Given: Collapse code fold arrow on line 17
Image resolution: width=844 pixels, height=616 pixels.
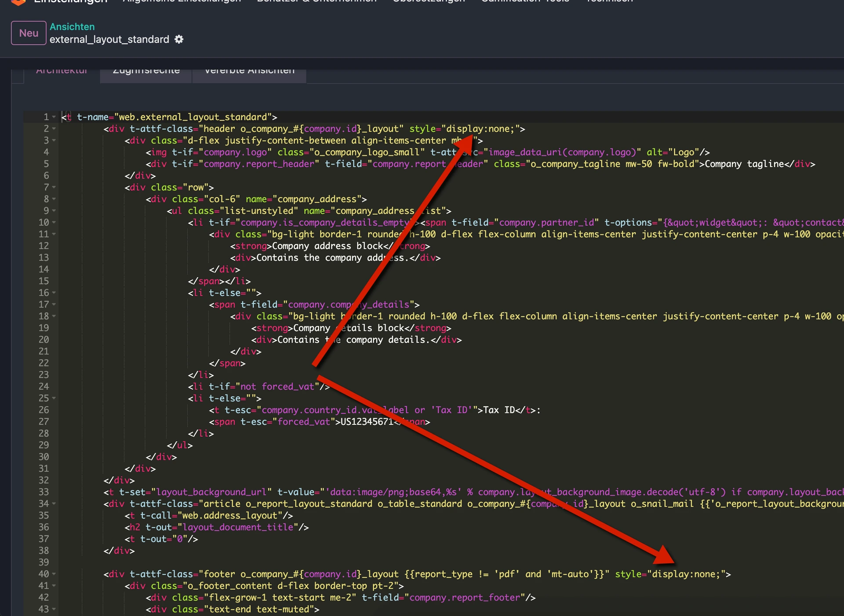Looking at the screenshot, I should pos(54,304).
